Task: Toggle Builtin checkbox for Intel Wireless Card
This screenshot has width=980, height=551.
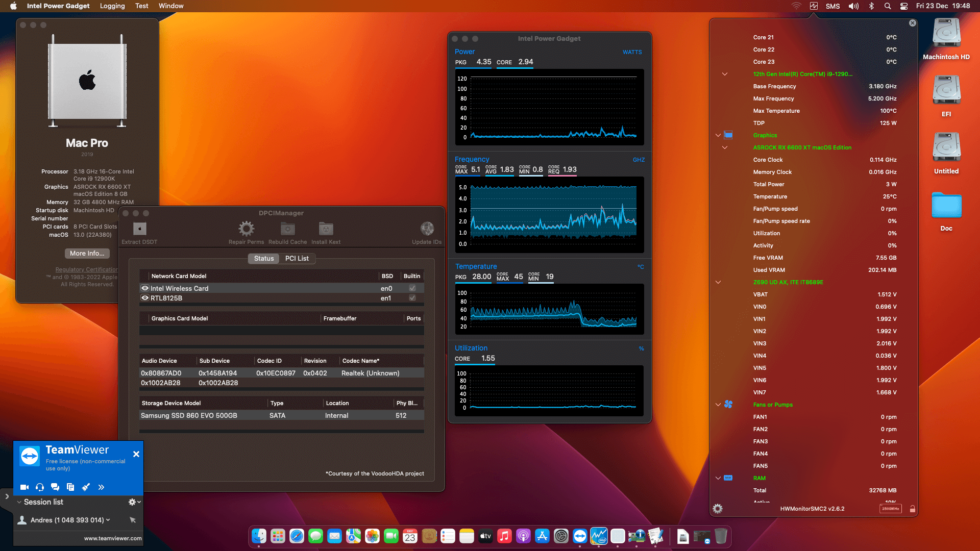Action: point(412,288)
